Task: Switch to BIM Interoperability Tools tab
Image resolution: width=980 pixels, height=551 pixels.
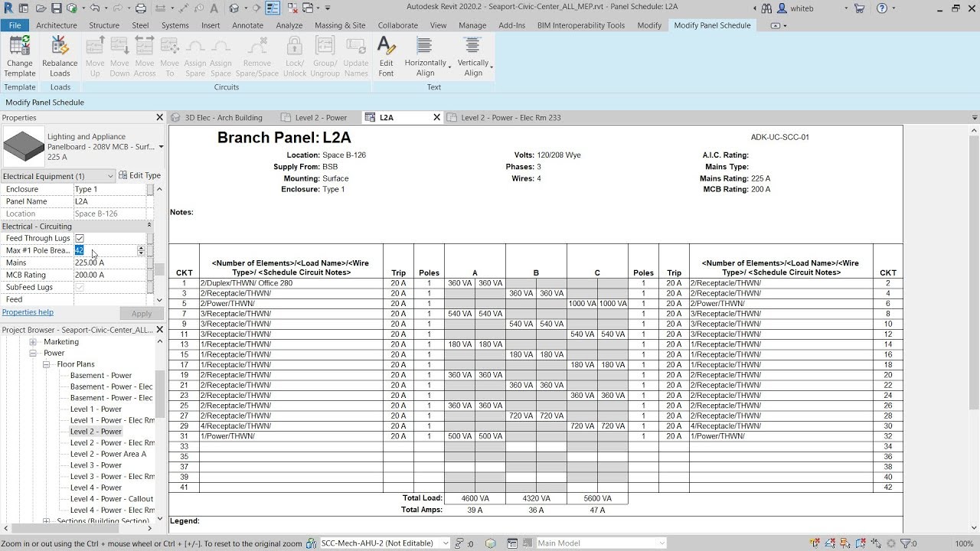Action: click(581, 25)
